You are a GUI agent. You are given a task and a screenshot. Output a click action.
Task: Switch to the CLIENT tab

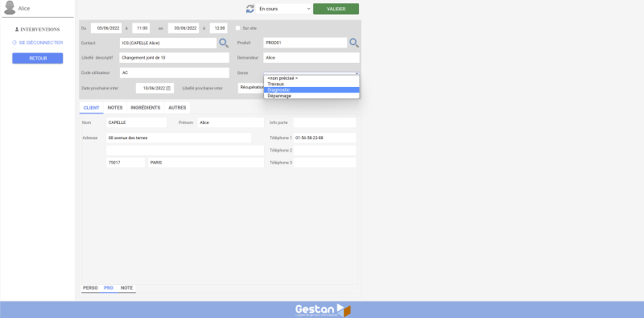point(91,108)
